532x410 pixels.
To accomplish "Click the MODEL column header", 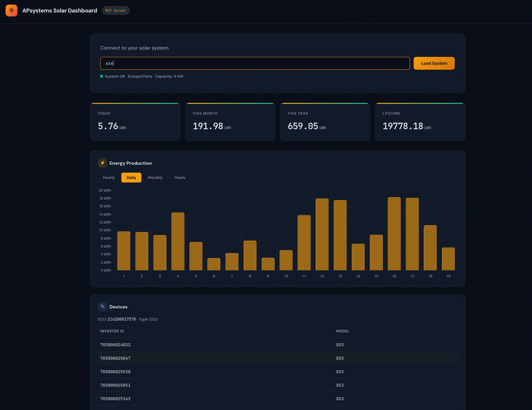I will click(343, 331).
